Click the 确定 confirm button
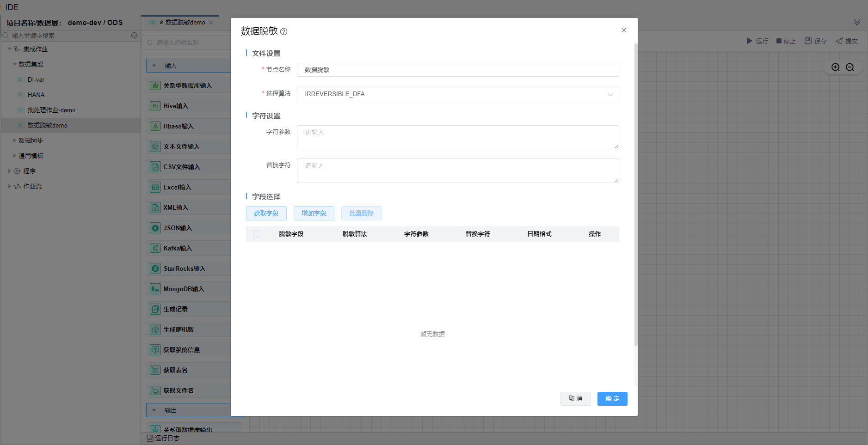This screenshot has width=868, height=445. click(x=612, y=399)
